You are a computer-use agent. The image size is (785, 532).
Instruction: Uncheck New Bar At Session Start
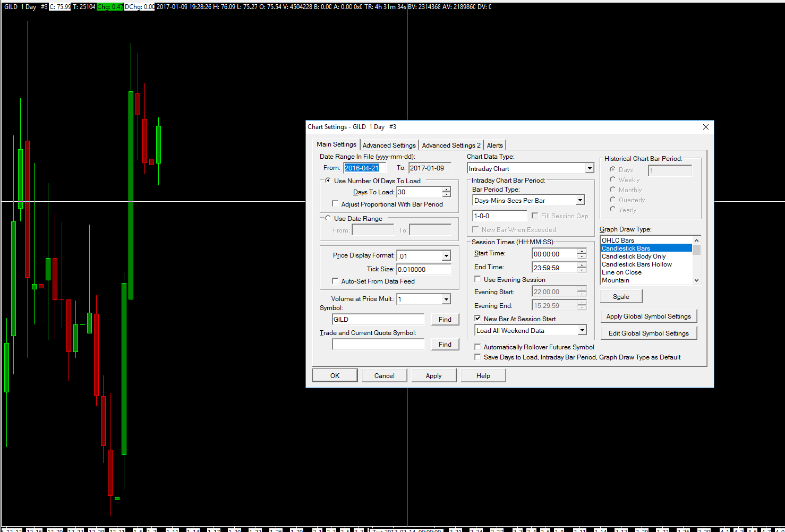click(x=477, y=319)
